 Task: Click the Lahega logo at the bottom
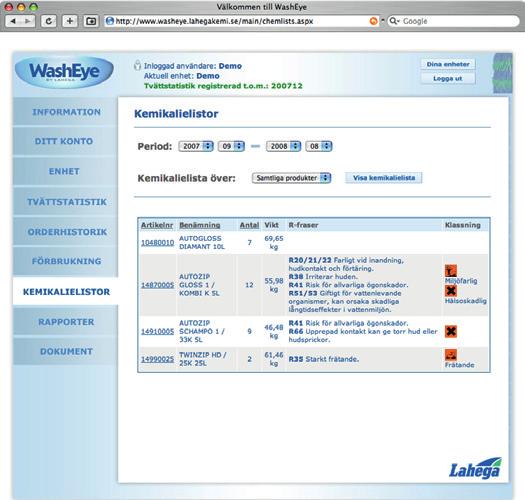475,468
